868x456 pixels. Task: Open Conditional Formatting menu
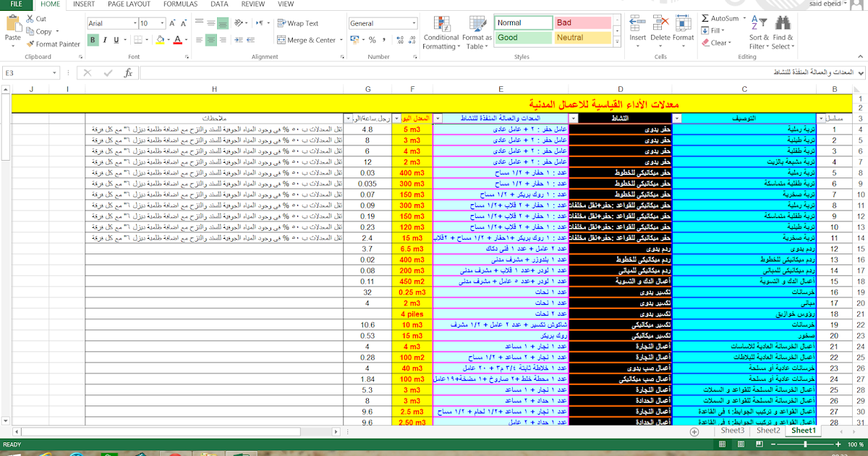pyautogui.click(x=441, y=33)
